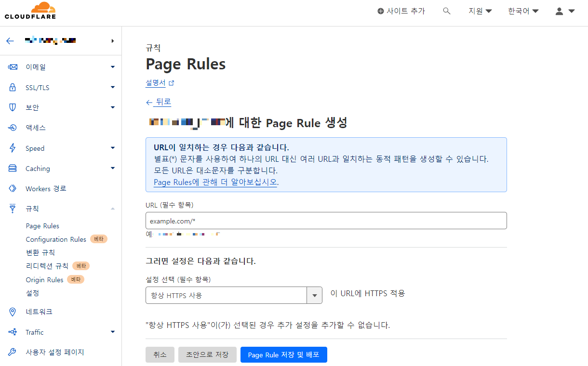Click the Caching drive icon
The image size is (588, 366).
[13, 169]
